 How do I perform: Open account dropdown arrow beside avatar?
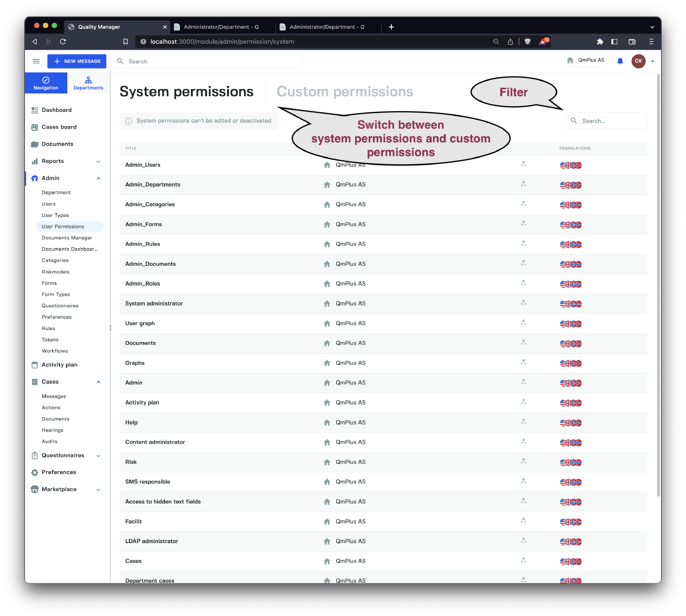pos(653,61)
